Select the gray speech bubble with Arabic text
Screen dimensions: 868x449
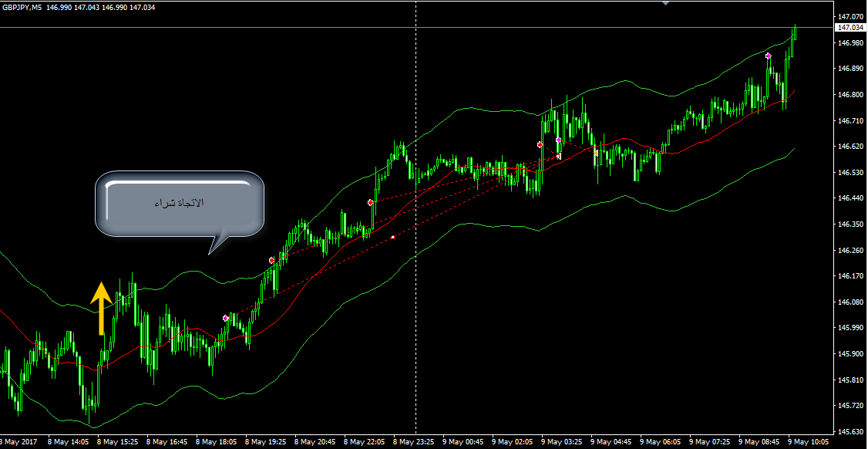(x=179, y=204)
